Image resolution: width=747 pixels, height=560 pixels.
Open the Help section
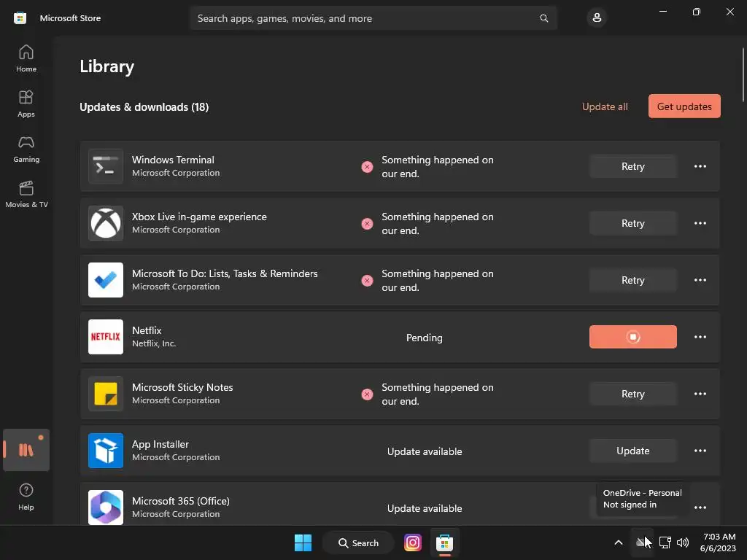(x=26, y=497)
